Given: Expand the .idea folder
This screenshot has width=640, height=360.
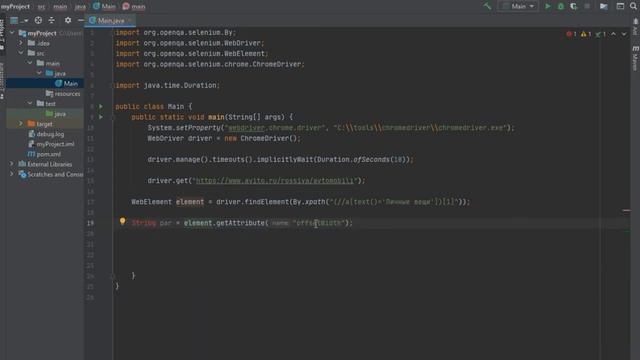Looking at the screenshot, I should [21, 43].
